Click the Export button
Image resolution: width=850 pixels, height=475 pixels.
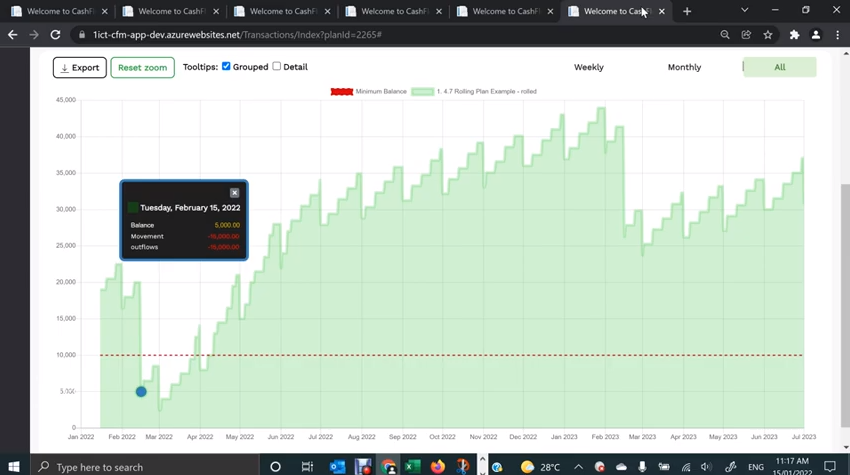[80, 67]
